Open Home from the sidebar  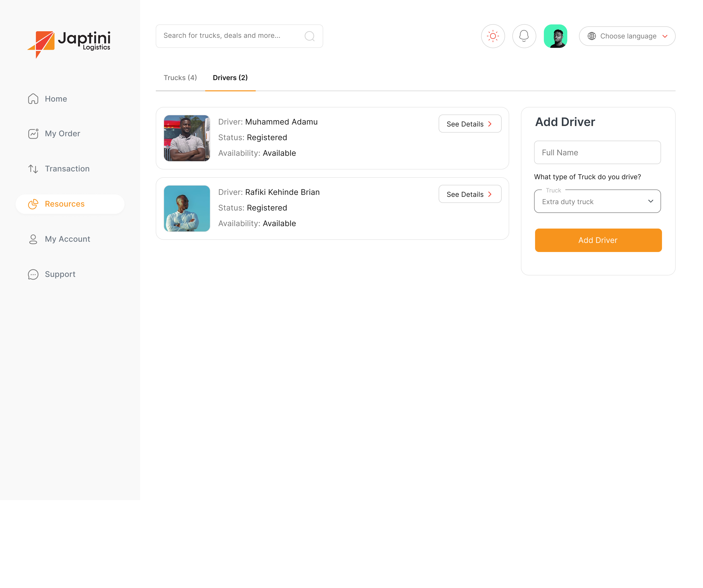[x=47, y=99]
